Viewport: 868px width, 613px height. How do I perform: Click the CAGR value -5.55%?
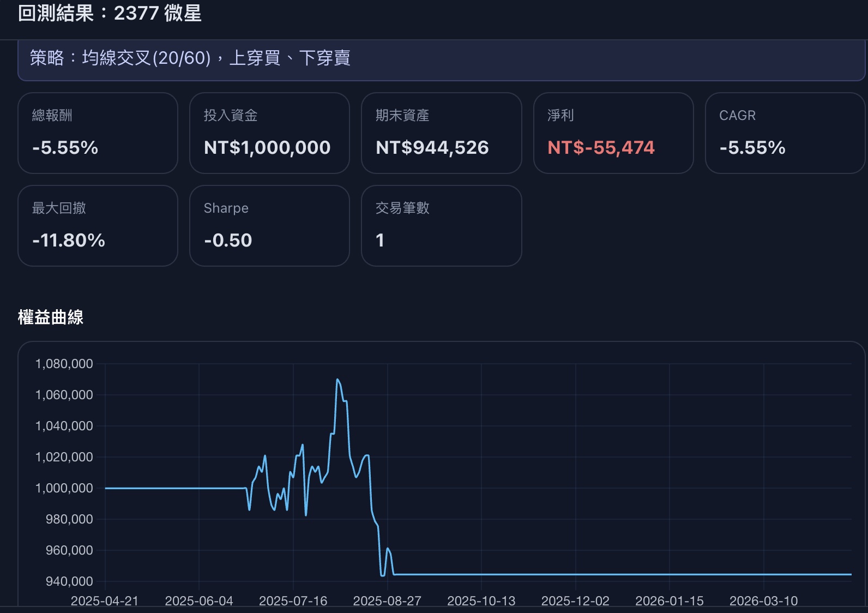(x=752, y=147)
